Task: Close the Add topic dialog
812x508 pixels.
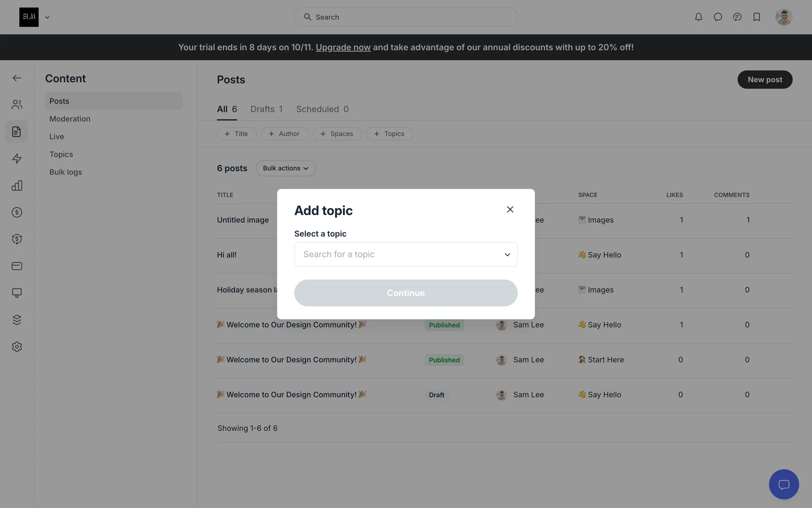Action: 510,210
